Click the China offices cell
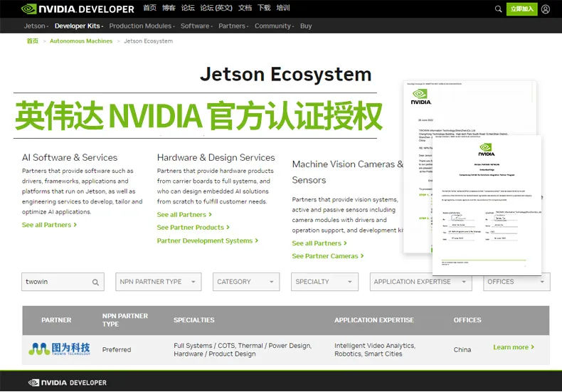This screenshot has width=562, height=392. pos(462,349)
